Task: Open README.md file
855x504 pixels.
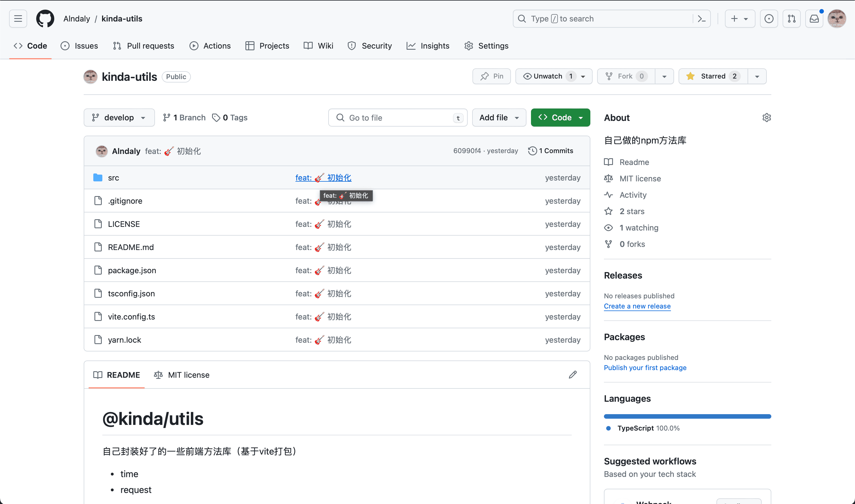Action: 131,247
